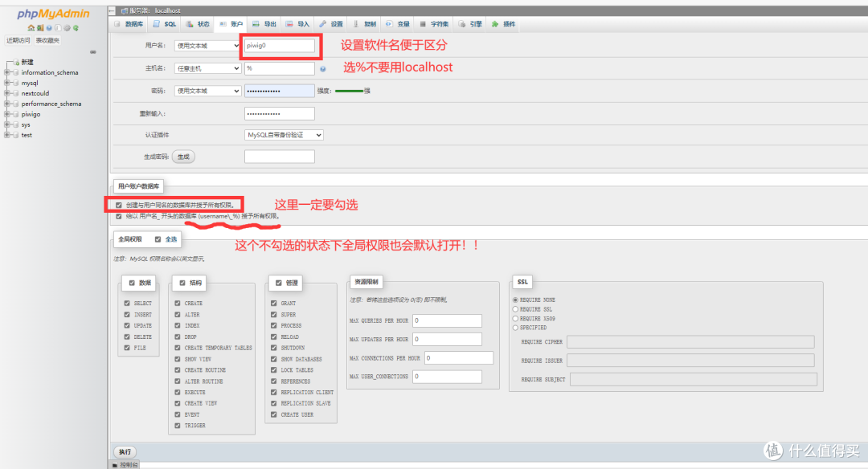Reload navigation panel with green refresh icon
Screen dimensions: 868x469
[x=76, y=27]
